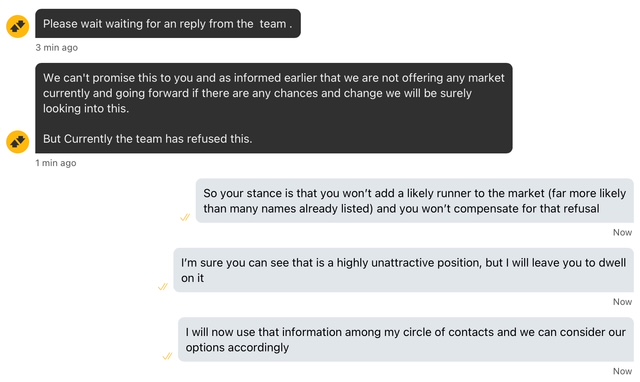Click the '3 min ago' timestamp
The height and width of the screenshot is (382, 640).
pyautogui.click(x=56, y=48)
